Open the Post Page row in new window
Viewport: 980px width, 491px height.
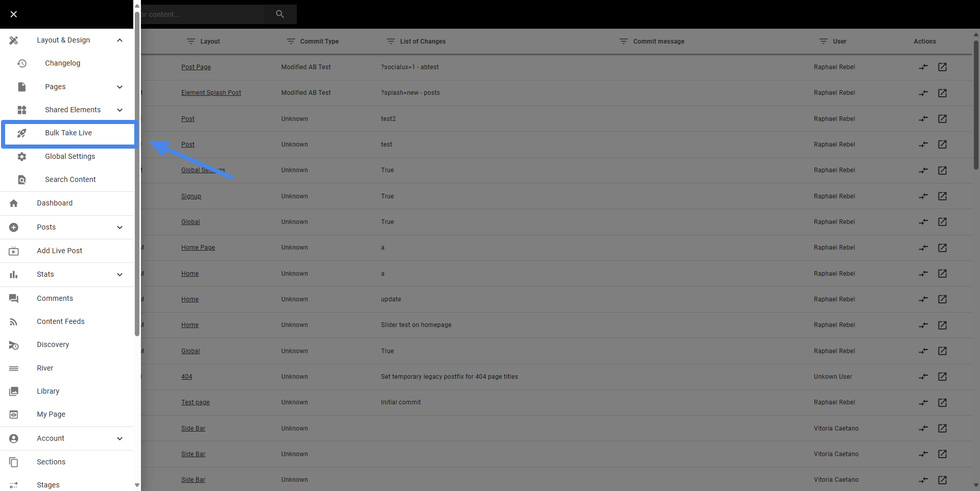pyautogui.click(x=942, y=67)
